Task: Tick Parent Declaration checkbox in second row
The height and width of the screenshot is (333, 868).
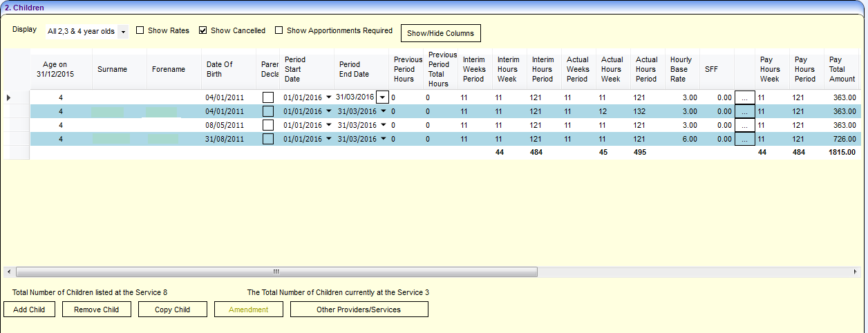Action: (x=268, y=111)
